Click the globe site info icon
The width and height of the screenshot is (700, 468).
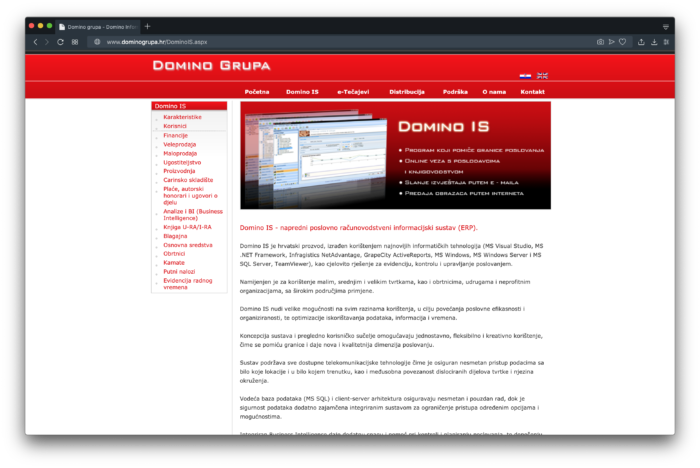click(96, 42)
